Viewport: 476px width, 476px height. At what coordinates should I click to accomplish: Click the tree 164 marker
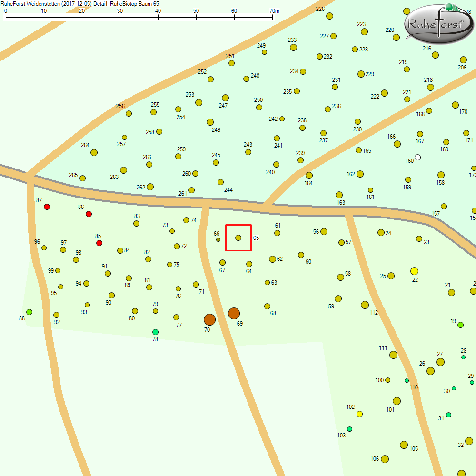coord(309,175)
